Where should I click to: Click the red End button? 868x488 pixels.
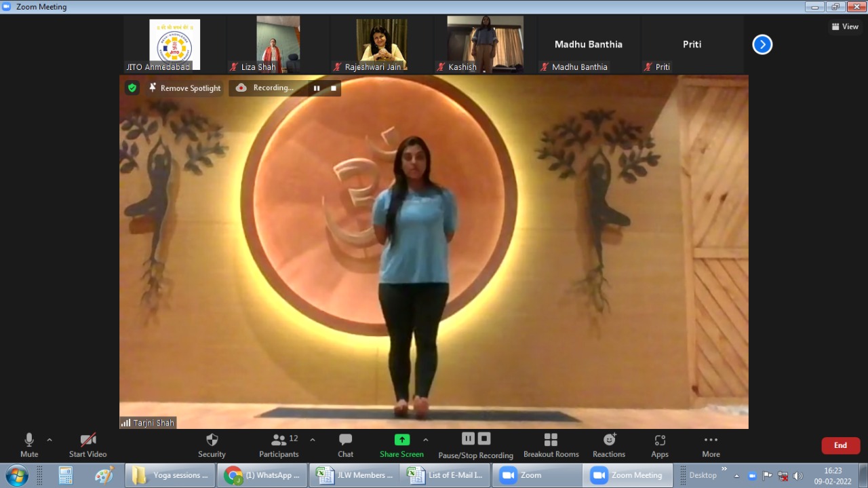tap(840, 445)
